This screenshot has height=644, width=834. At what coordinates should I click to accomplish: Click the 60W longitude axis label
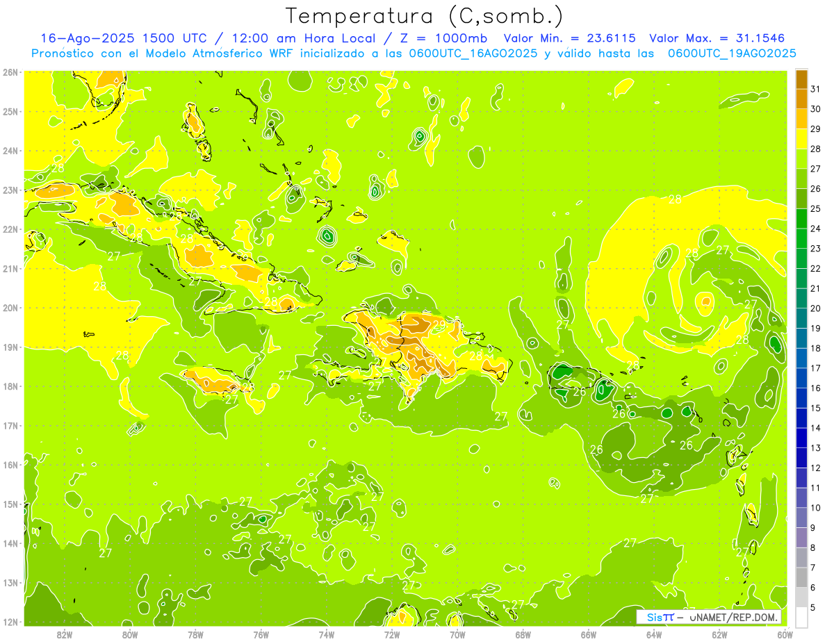pyautogui.click(x=785, y=634)
